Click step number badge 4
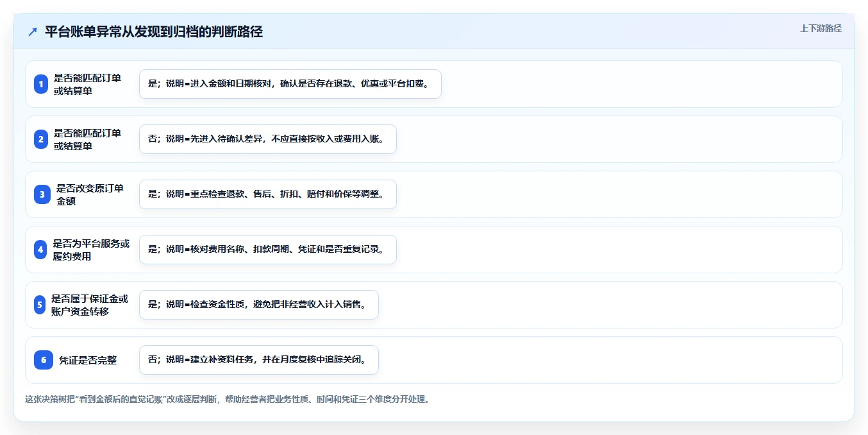 pyautogui.click(x=40, y=250)
